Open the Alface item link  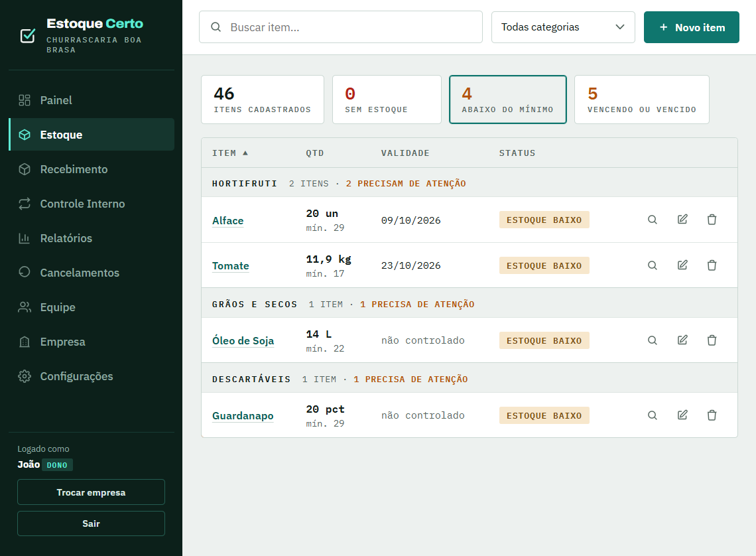point(227,220)
